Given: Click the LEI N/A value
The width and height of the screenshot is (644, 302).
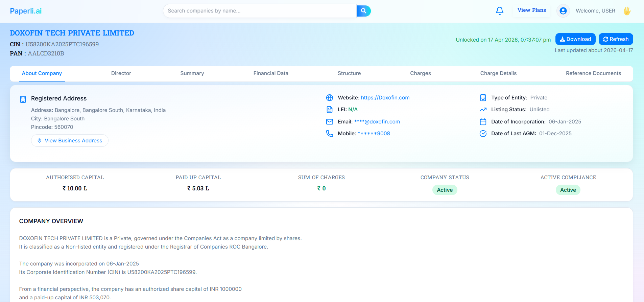Looking at the screenshot, I should 353,110.
